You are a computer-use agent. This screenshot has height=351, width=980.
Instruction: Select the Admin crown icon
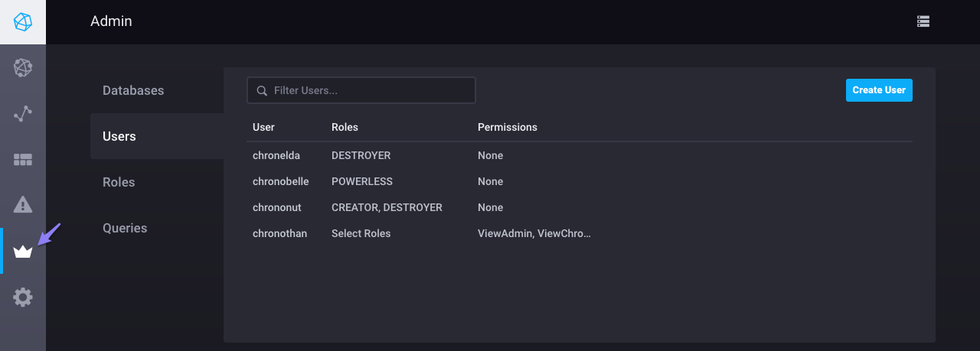(23, 252)
